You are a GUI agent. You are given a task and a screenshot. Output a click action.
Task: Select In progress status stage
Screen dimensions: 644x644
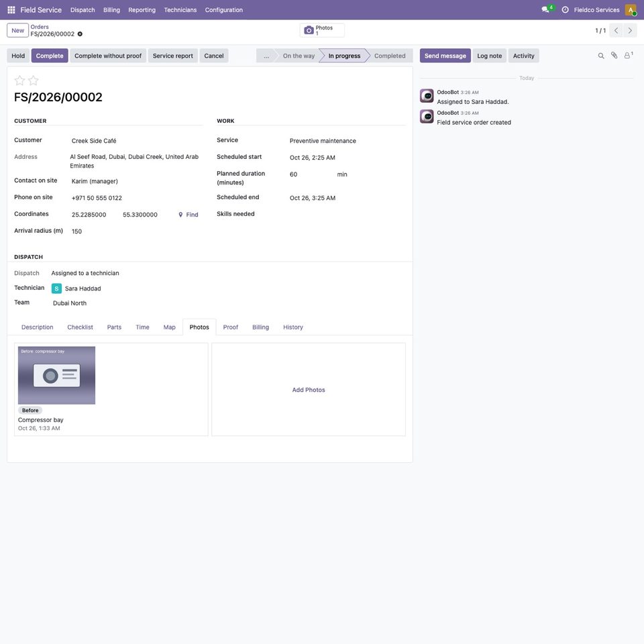point(344,56)
